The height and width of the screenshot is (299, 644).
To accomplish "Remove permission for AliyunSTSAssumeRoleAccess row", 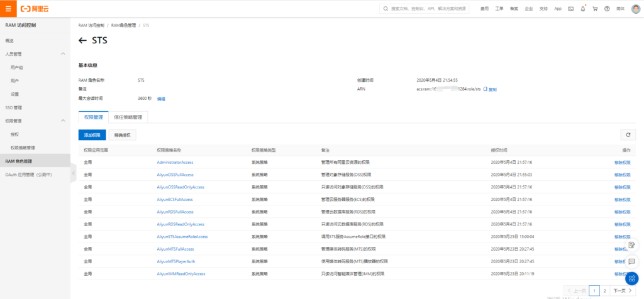I will click(622, 237).
